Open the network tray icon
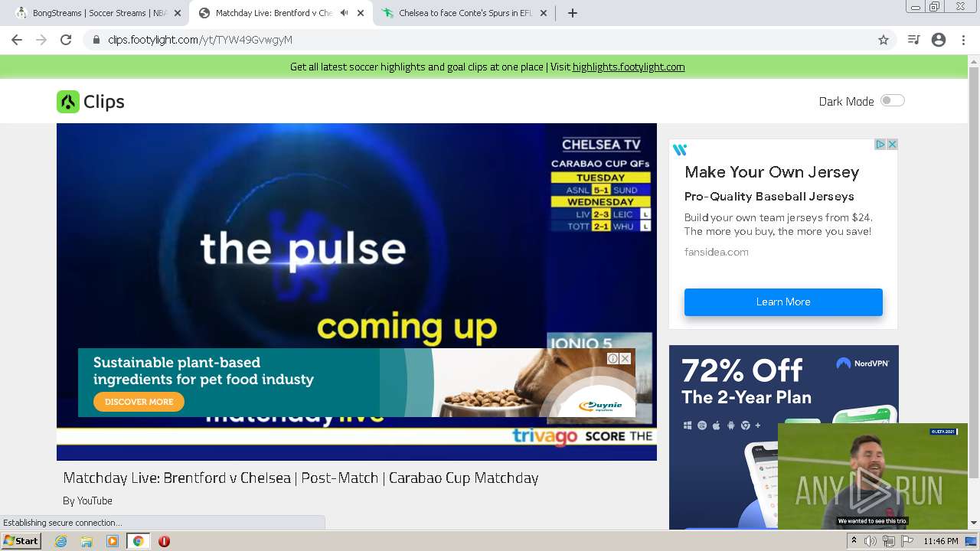980x551 pixels. click(x=889, y=541)
